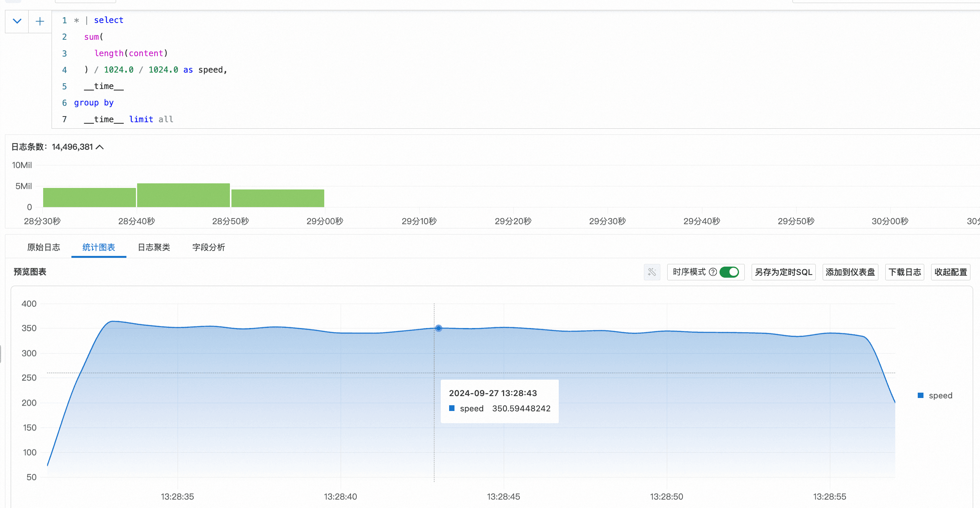Image resolution: width=980 pixels, height=508 pixels.
Task: Click the 添加到仪表盘 button
Action: 850,272
